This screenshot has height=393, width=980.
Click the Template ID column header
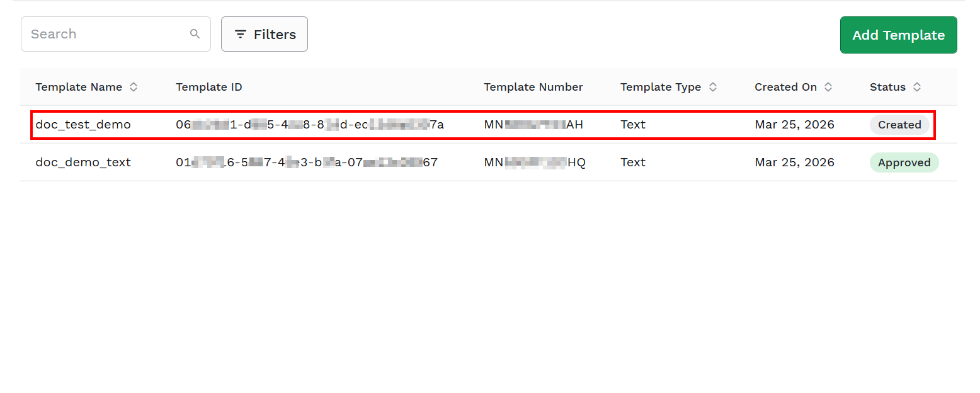pos(209,87)
